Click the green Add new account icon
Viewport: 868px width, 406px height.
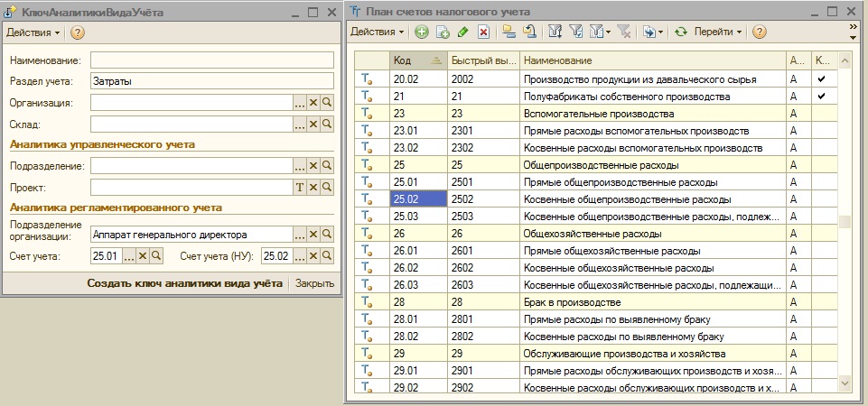[x=422, y=32]
